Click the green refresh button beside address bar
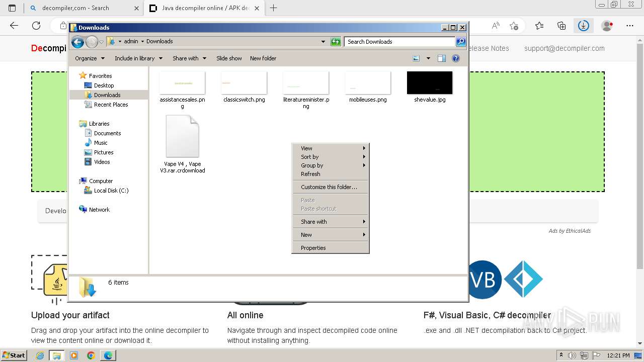The image size is (644, 362). click(x=336, y=42)
